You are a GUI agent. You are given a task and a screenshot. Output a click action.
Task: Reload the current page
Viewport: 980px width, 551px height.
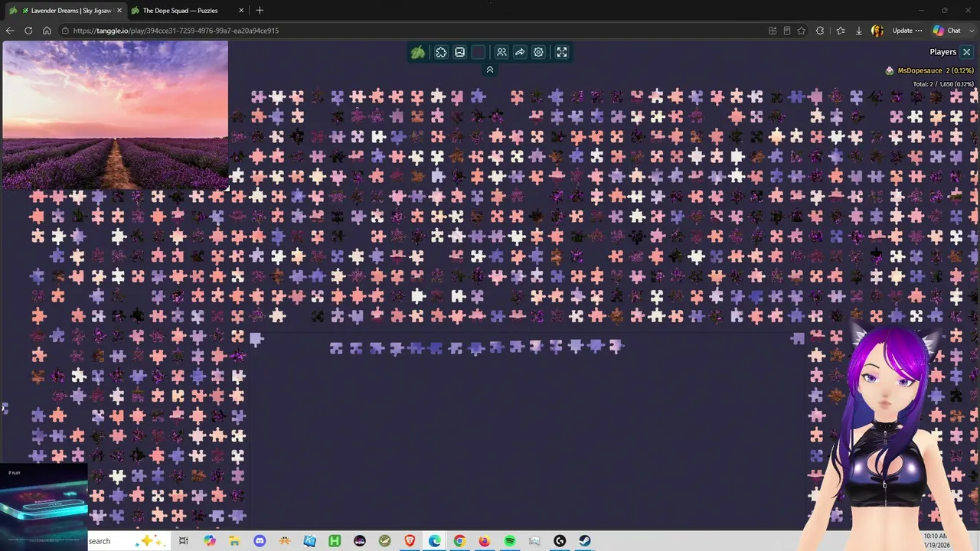[28, 31]
